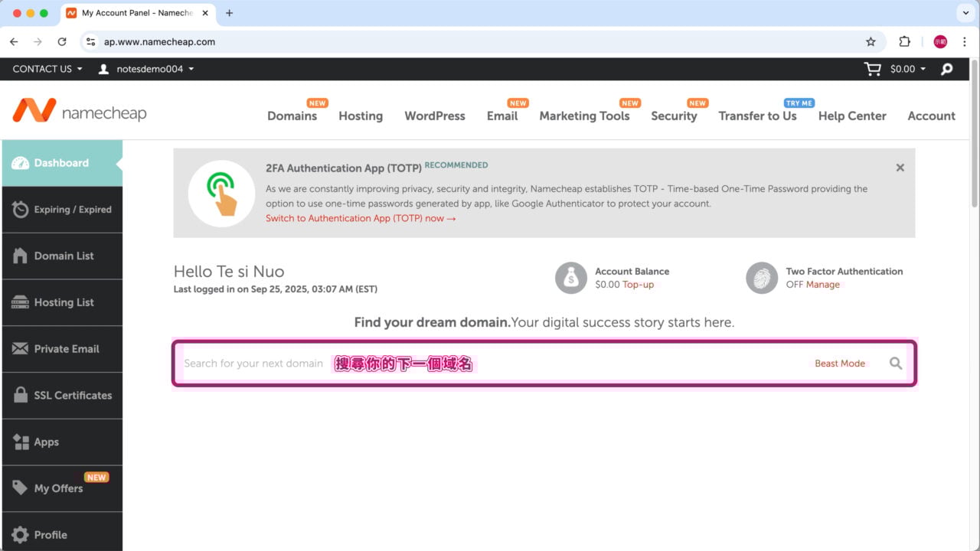Bookmark this page with the star icon
This screenshot has width=980, height=551.
871,42
